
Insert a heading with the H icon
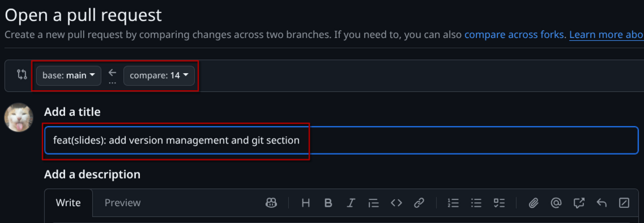305,203
